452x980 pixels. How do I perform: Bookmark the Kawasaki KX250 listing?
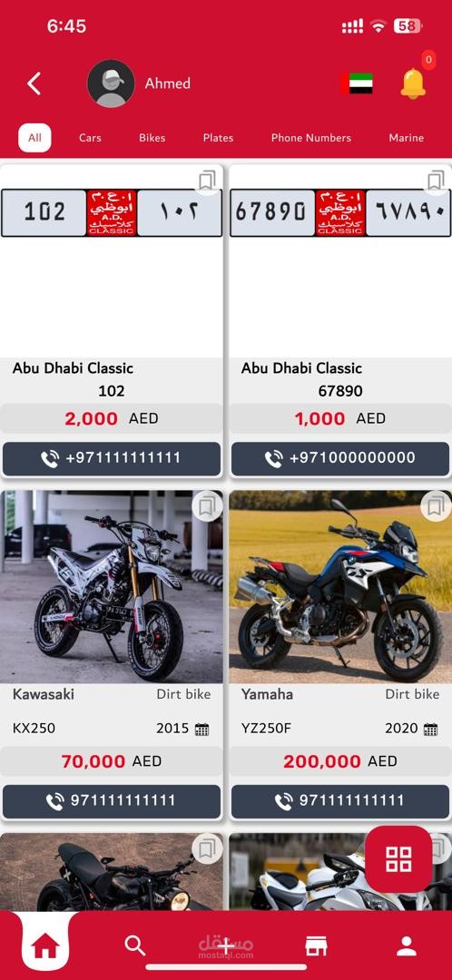point(206,506)
